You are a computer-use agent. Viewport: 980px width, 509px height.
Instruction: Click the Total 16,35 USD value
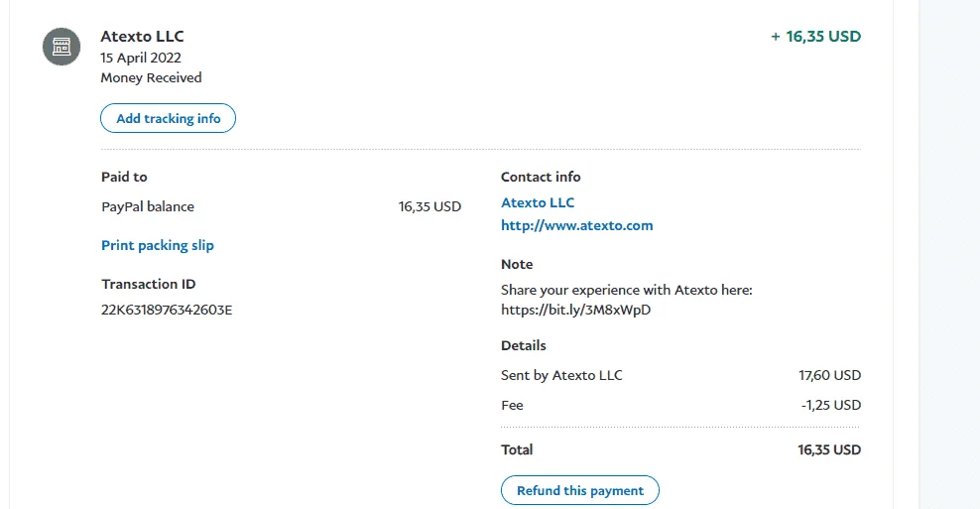coord(829,449)
